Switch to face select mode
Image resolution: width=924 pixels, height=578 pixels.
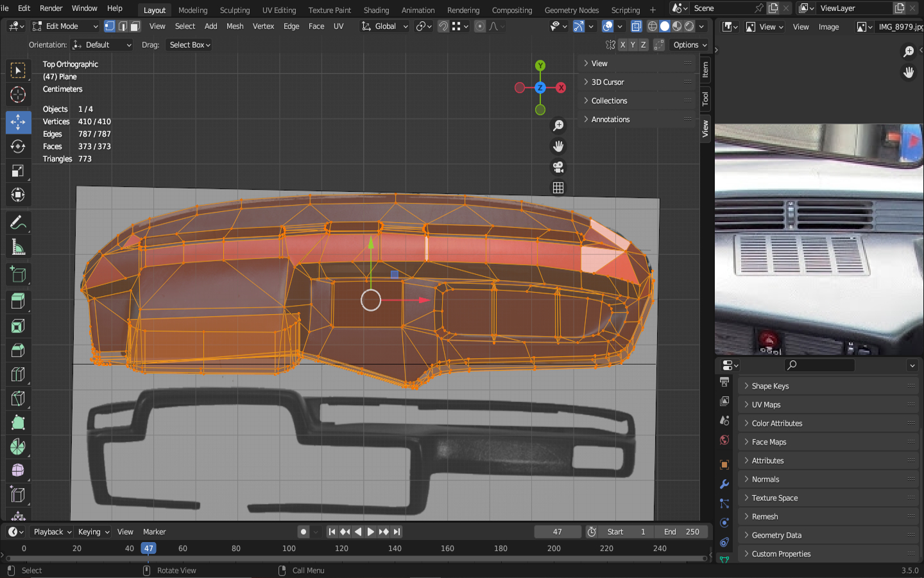[135, 26]
